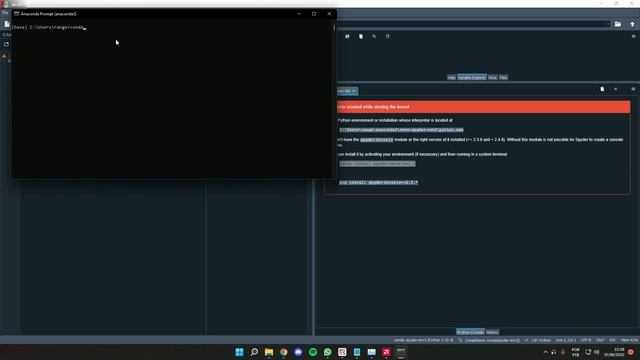Click the conda install spyder-kernels command text
Viewport: 640px width, 360px height.
click(377, 164)
